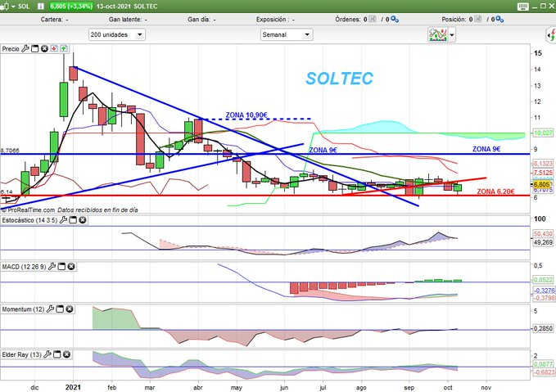Open Momentum indicator settings wrench
556x392 pixels.
click(x=50, y=309)
